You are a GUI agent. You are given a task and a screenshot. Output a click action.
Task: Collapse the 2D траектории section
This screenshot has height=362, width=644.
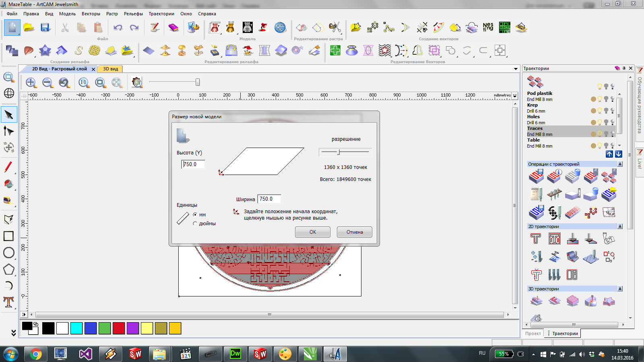pyautogui.click(x=620, y=226)
